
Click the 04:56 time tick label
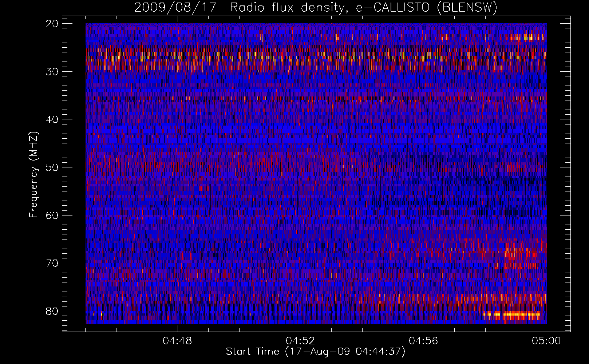pyautogui.click(x=423, y=341)
